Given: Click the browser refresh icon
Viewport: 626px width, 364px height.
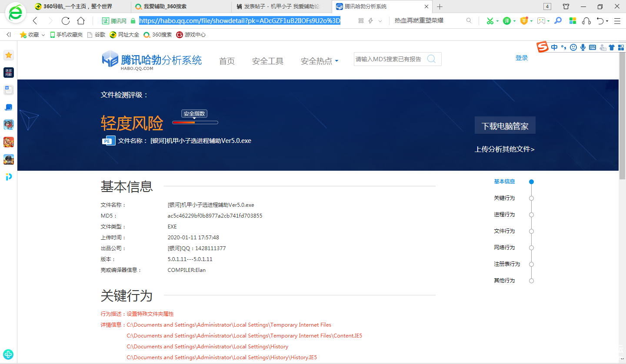Looking at the screenshot, I should pyautogui.click(x=66, y=21).
